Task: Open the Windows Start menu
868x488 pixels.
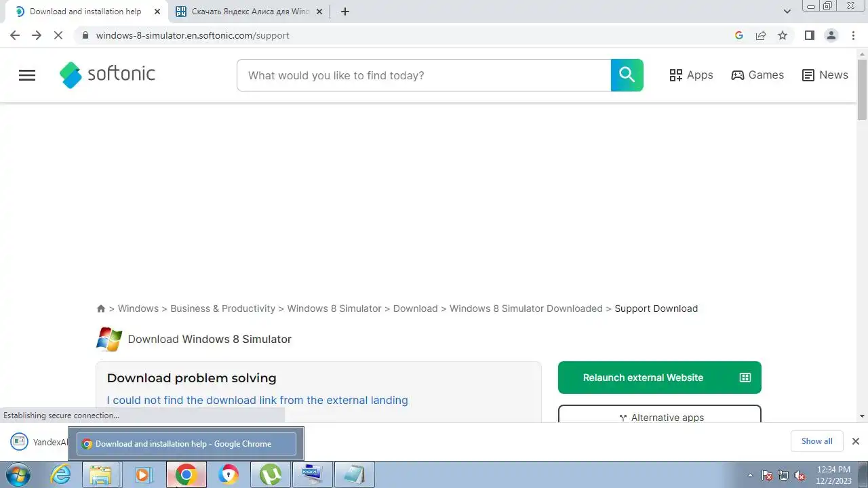Action: pyautogui.click(x=17, y=474)
